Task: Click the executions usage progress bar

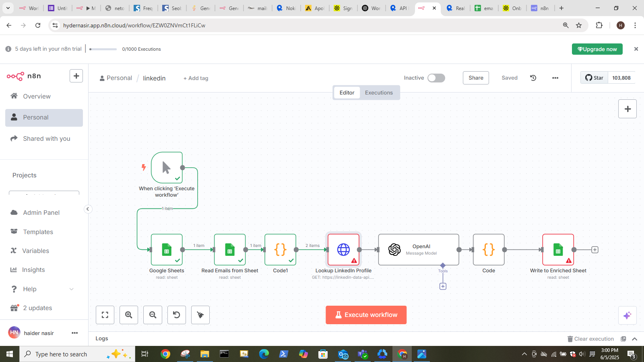Action: [x=103, y=49]
